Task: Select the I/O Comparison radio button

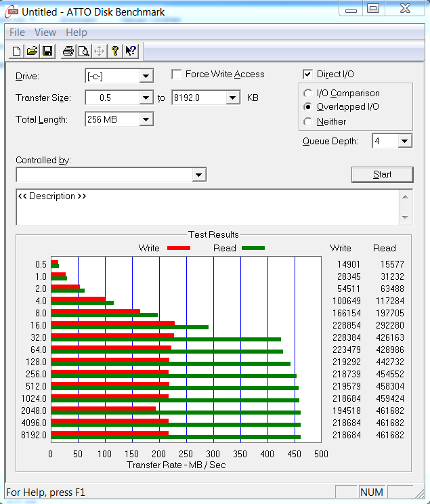Action: (x=308, y=93)
